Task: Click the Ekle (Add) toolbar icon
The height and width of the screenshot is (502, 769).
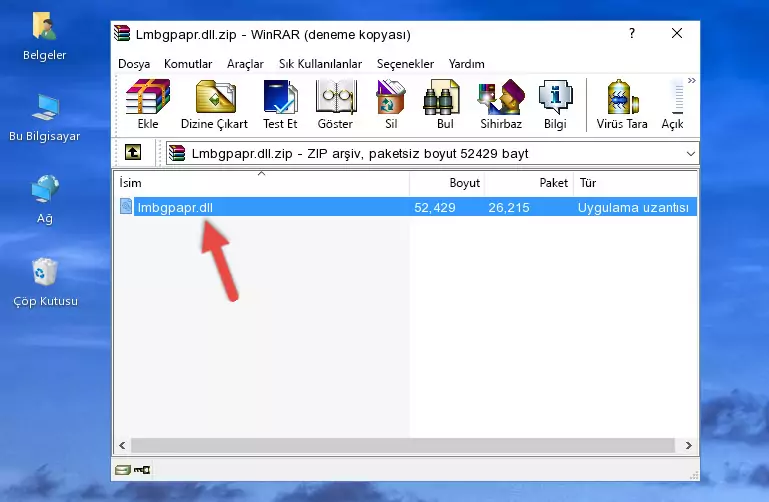Action: pyautogui.click(x=148, y=104)
